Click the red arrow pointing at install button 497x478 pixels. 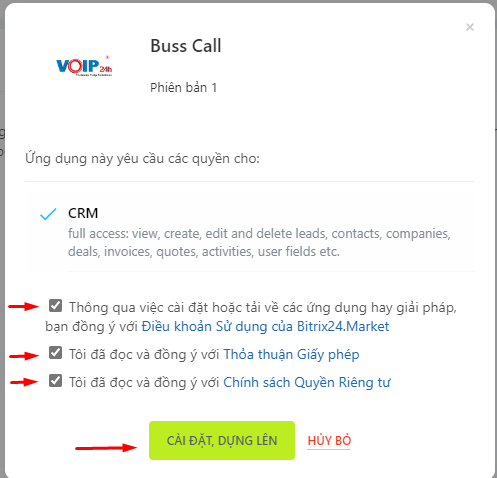tap(106, 447)
